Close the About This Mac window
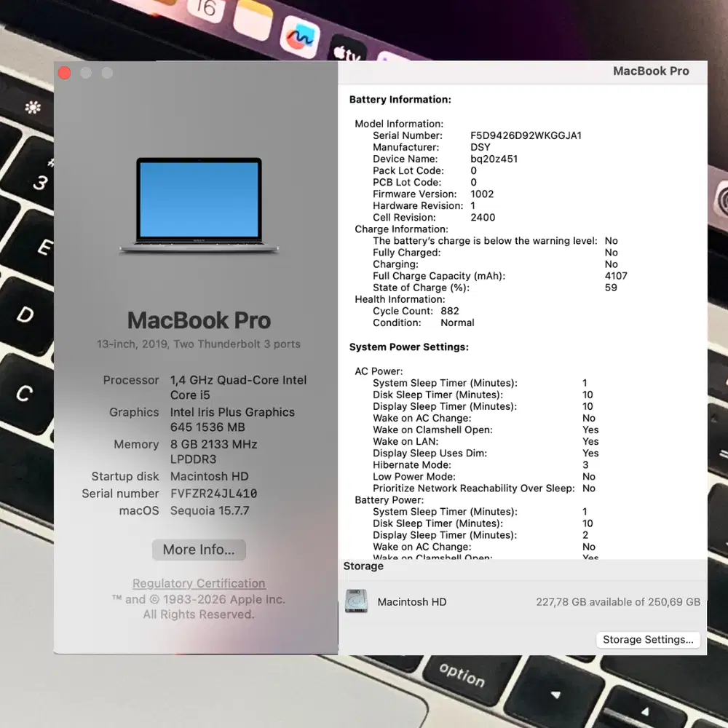The image size is (728, 728). click(65, 73)
